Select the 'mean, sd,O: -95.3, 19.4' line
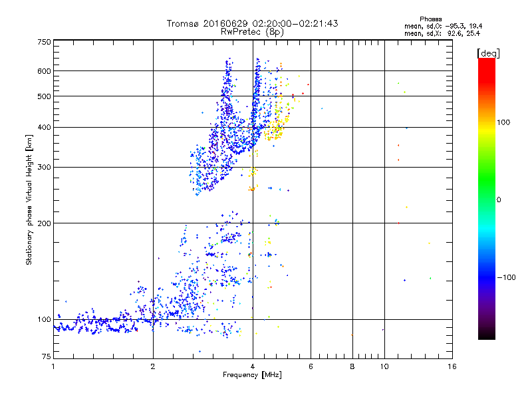 pyautogui.click(x=443, y=26)
